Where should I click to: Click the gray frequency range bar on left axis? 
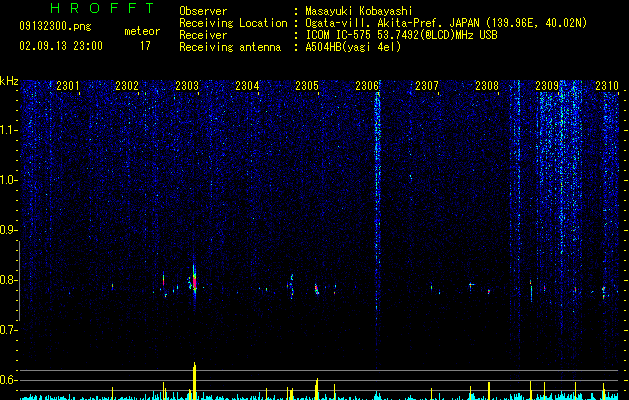point(19,280)
